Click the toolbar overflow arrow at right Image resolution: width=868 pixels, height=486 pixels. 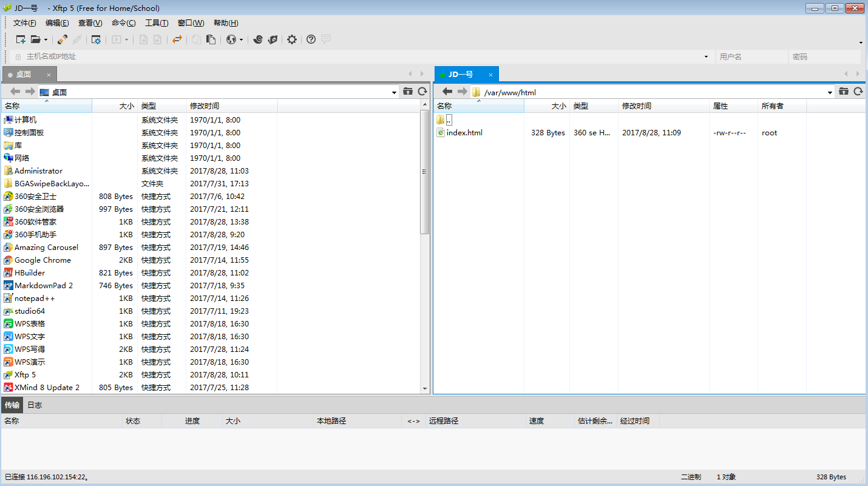(861, 42)
